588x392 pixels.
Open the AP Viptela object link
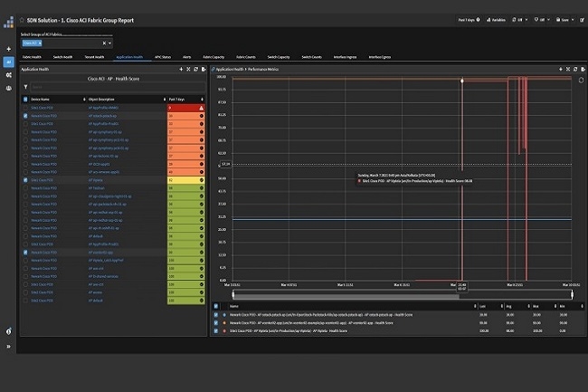click(96, 180)
